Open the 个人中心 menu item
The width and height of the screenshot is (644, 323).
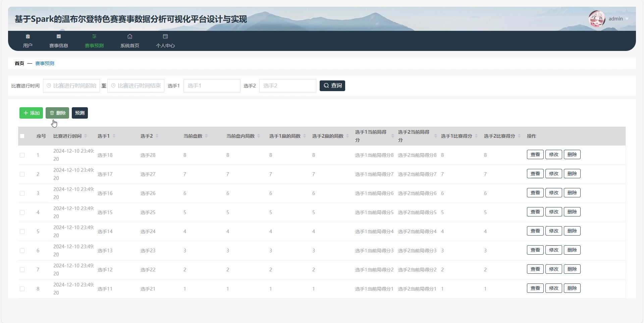tap(165, 41)
